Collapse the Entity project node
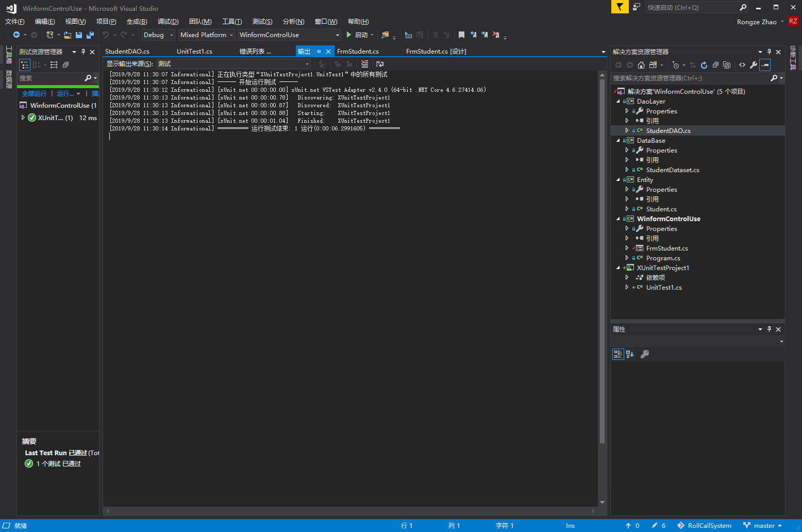Image resolution: width=802 pixels, height=532 pixels. coord(618,180)
